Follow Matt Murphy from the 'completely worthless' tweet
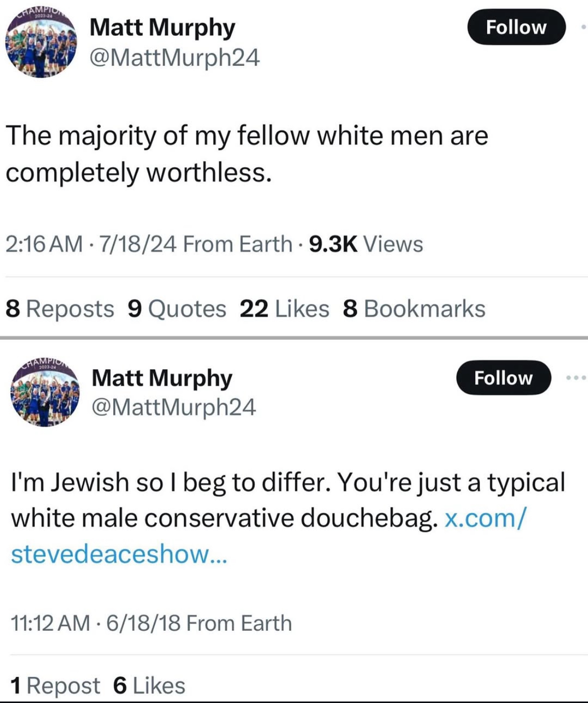This screenshot has width=588, height=703. coord(516,27)
